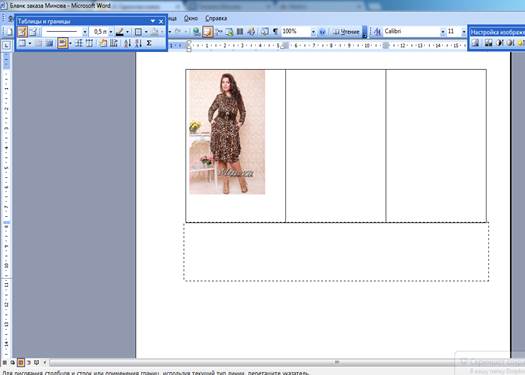
Task: Click the Sort Descending icon
Action: point(138,43)
